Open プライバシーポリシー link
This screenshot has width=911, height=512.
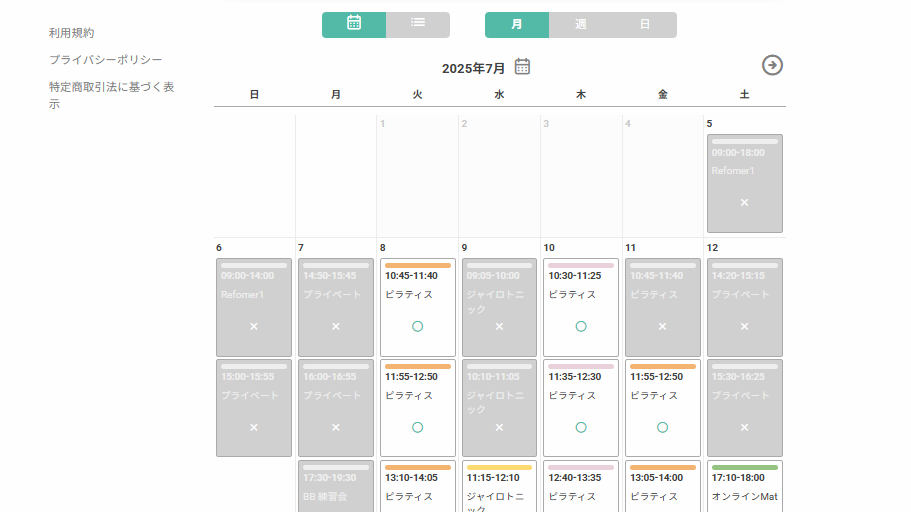[106, 60]
